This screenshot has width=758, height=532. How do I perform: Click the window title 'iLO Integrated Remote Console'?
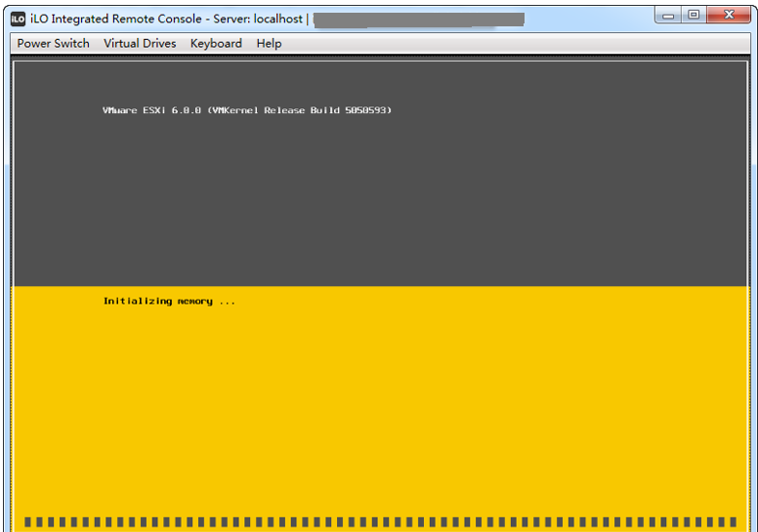pyautogui.click(x=116, y=19)
